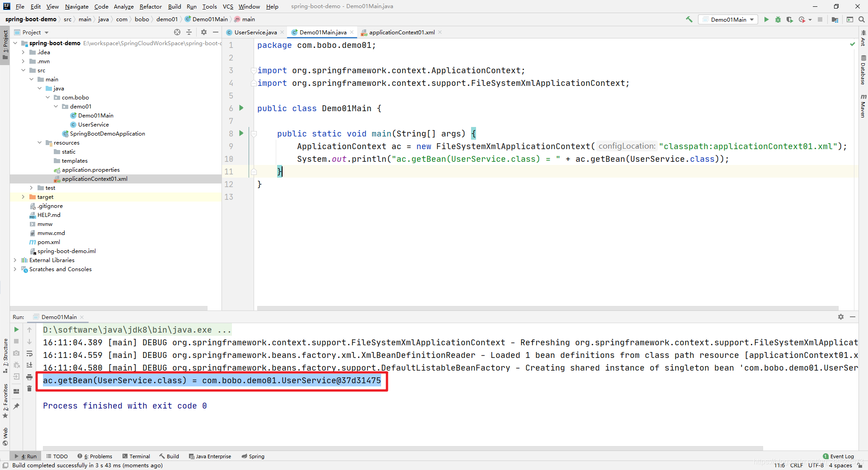Hide the Project tool window

pos(216,32)
